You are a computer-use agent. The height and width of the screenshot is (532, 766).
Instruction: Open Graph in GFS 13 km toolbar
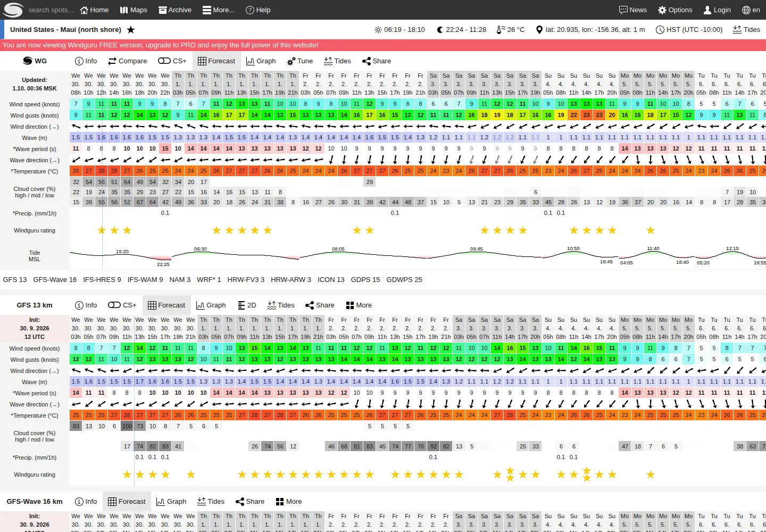[211, 305]
